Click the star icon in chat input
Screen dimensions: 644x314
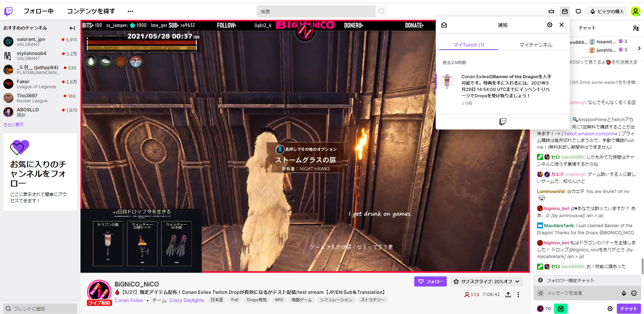tap(540, 293)
